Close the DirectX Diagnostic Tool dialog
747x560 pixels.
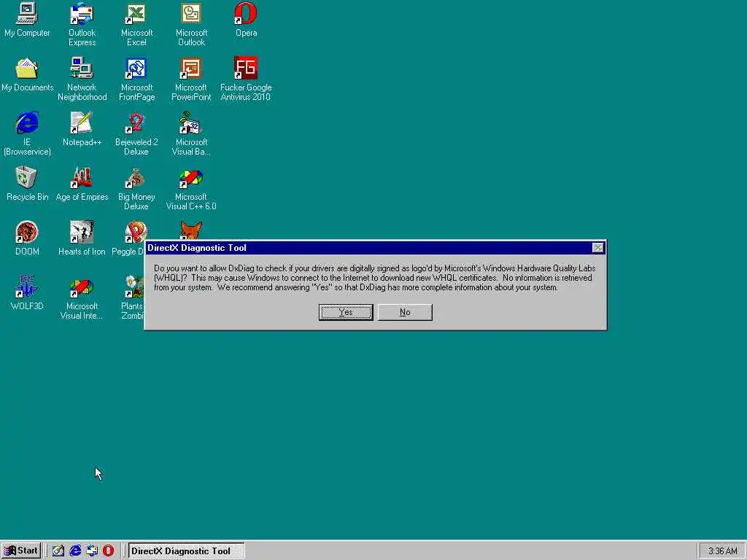coord(598,248)
